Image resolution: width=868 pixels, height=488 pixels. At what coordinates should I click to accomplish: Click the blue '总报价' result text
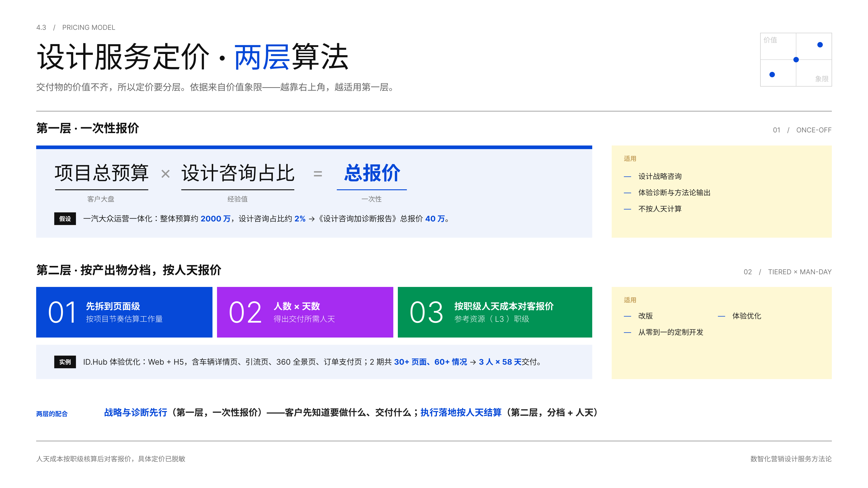click(372, 174)
